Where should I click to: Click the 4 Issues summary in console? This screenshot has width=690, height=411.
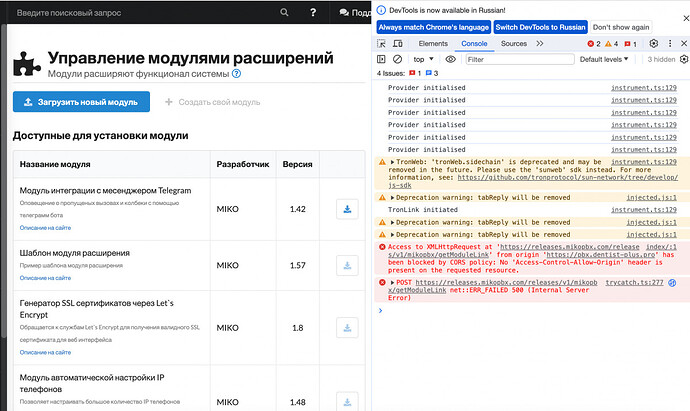click(x=407, y=73)
